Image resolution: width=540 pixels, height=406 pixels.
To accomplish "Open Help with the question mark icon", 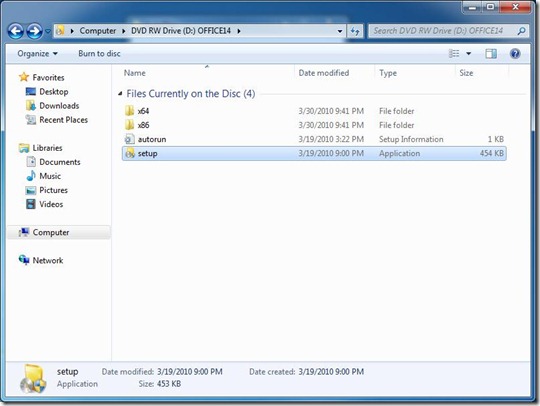I will 515,53.
